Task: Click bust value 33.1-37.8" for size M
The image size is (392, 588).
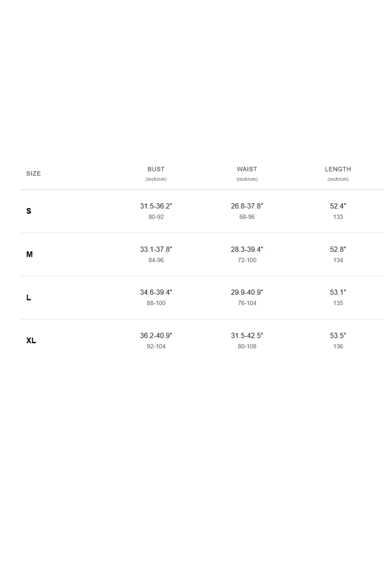Action: [156, 249]
